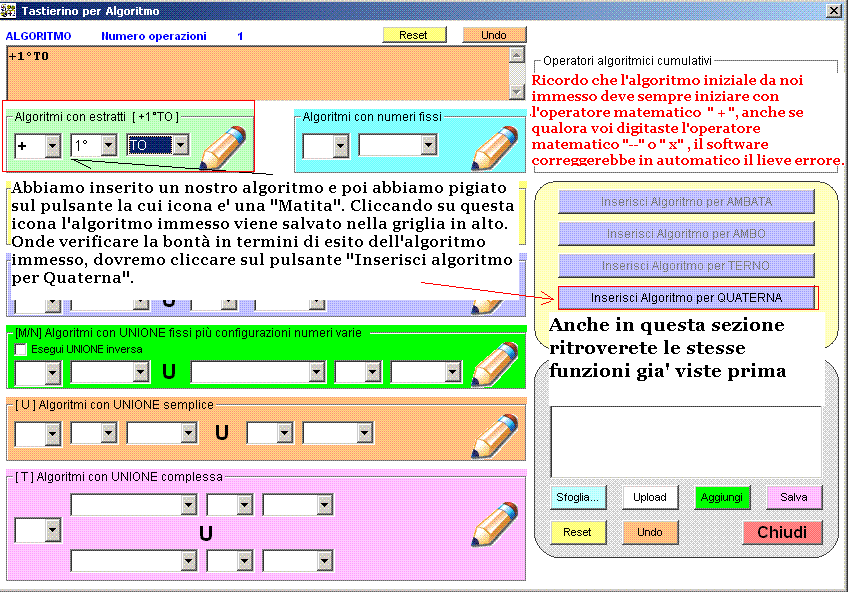The image size is (848, 592).
Task: Open the last dropdown in UNIONE semplice section
Action: [365, 433]
